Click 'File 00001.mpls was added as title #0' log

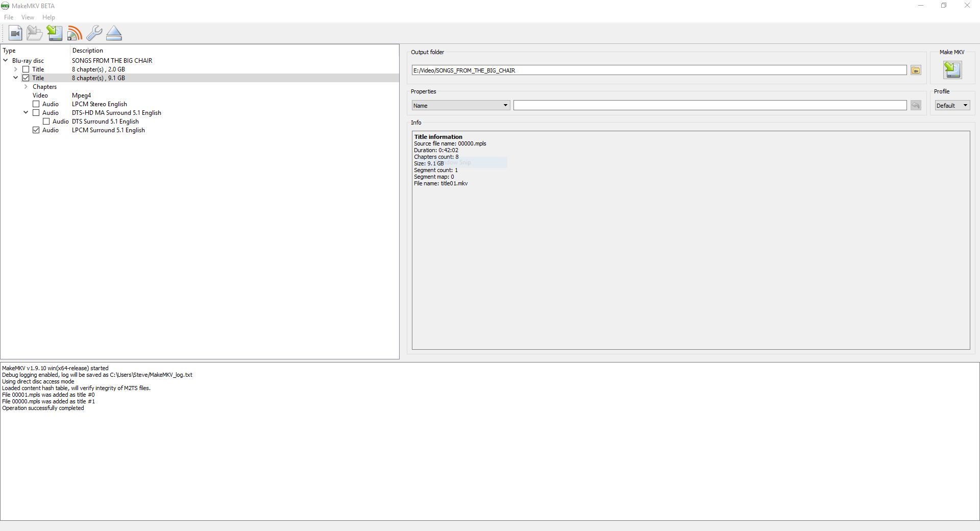(x=48, y=395)
